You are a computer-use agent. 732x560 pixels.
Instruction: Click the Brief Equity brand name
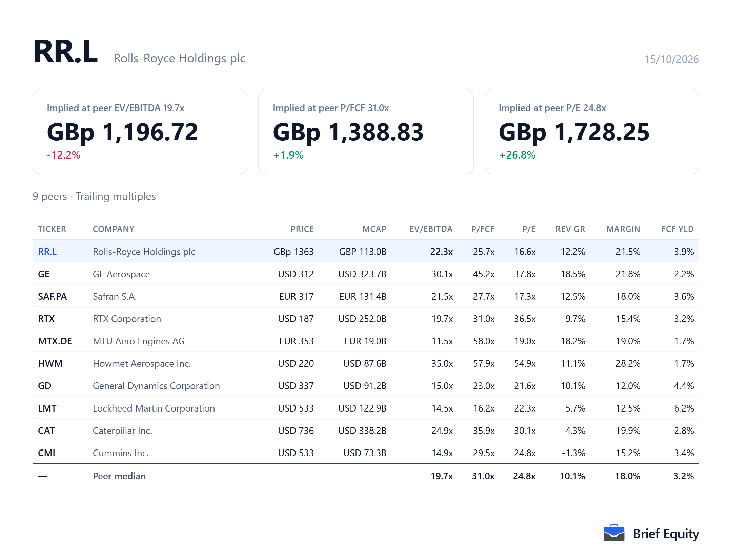tap(666, 534)
